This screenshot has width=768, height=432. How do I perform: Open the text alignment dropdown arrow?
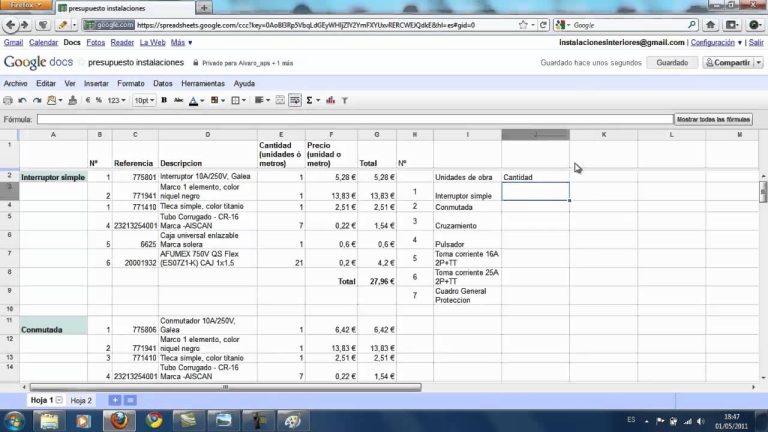[268, 100]
